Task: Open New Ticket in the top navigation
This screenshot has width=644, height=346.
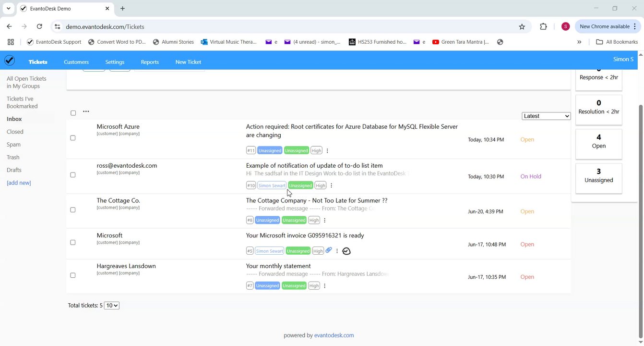Action: (188, 62)
